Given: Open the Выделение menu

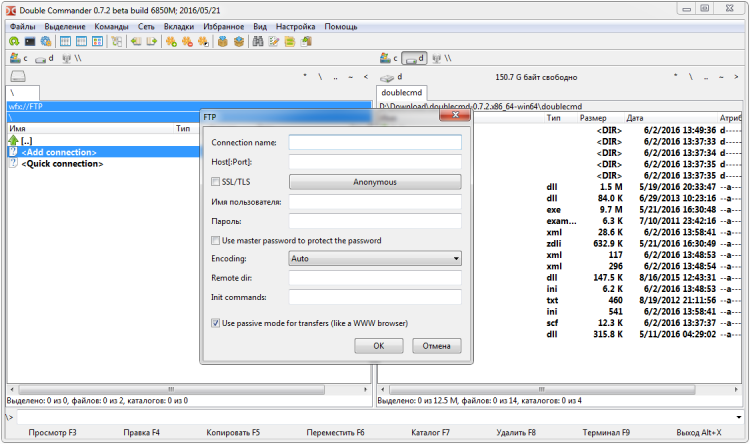Looking at the screenshot, I should (65, 27).
